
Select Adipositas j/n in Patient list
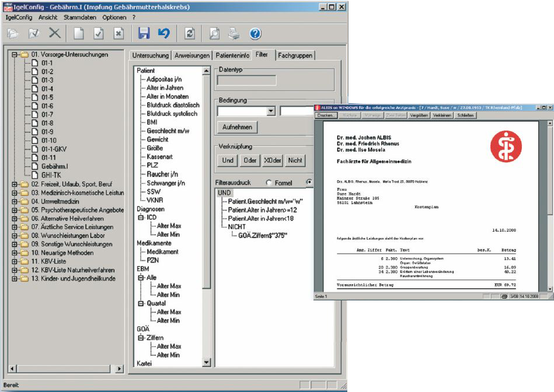[164, 79]
